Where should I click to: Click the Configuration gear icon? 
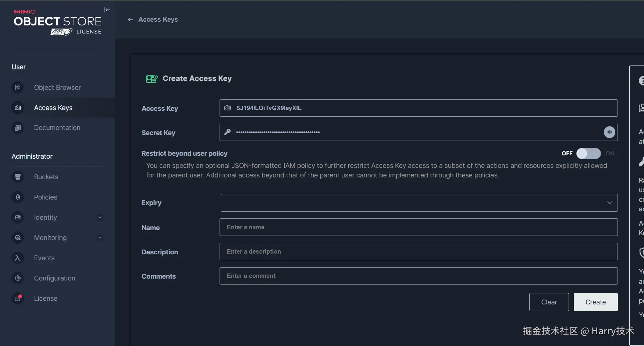tap(18, 278)
